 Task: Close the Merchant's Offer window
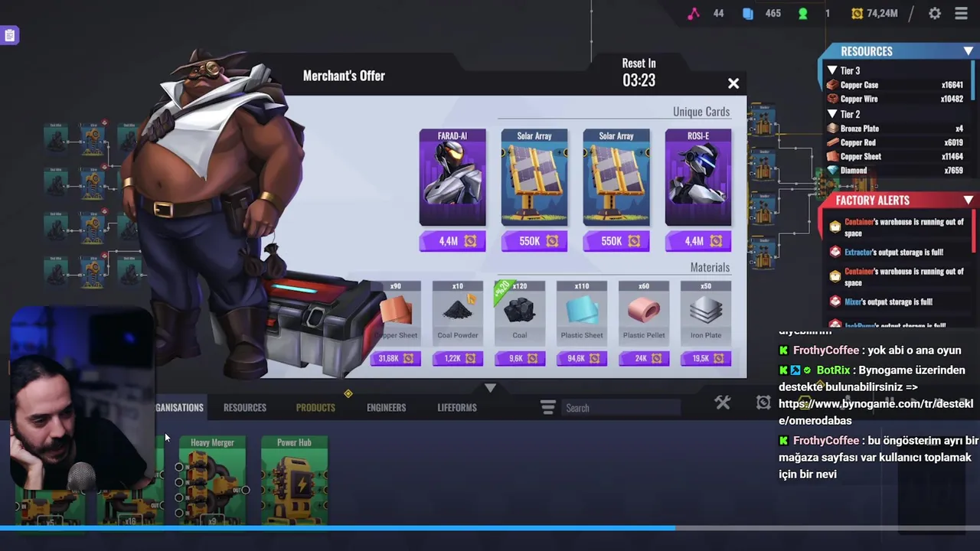point(733,83)
